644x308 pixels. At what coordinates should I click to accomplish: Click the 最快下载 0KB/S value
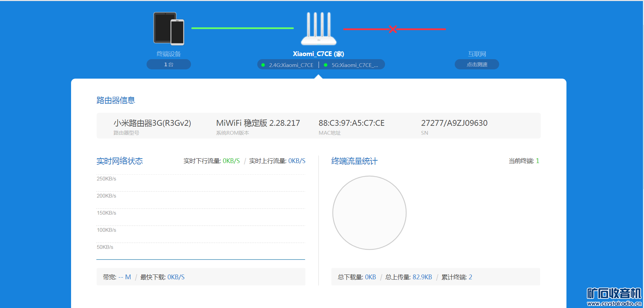[x=176, y=277]
